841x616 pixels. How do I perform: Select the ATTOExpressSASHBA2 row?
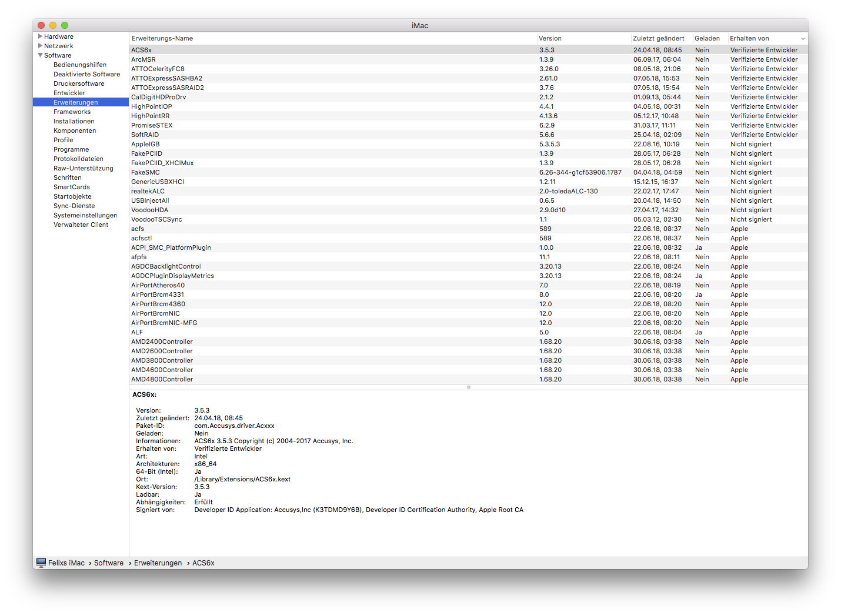(469, 78)
